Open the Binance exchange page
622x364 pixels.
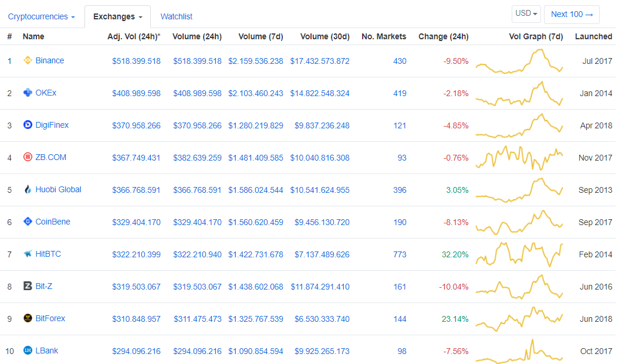[x=50, y=60]
